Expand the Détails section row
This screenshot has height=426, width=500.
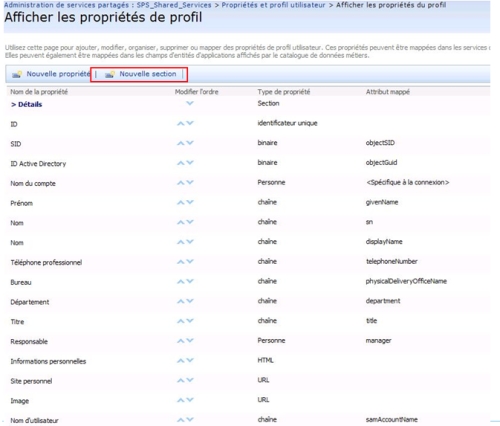click(x=26, y=104)
